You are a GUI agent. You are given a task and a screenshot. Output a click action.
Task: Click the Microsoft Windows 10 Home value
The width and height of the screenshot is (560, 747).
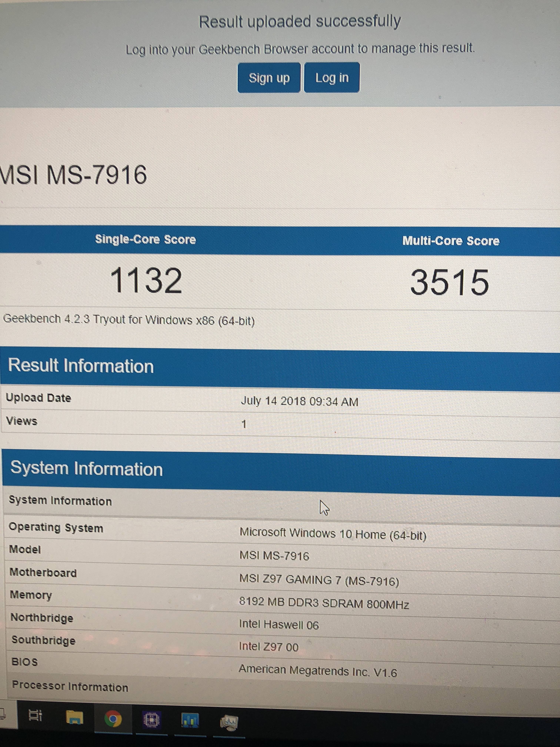tap(333, 534)
